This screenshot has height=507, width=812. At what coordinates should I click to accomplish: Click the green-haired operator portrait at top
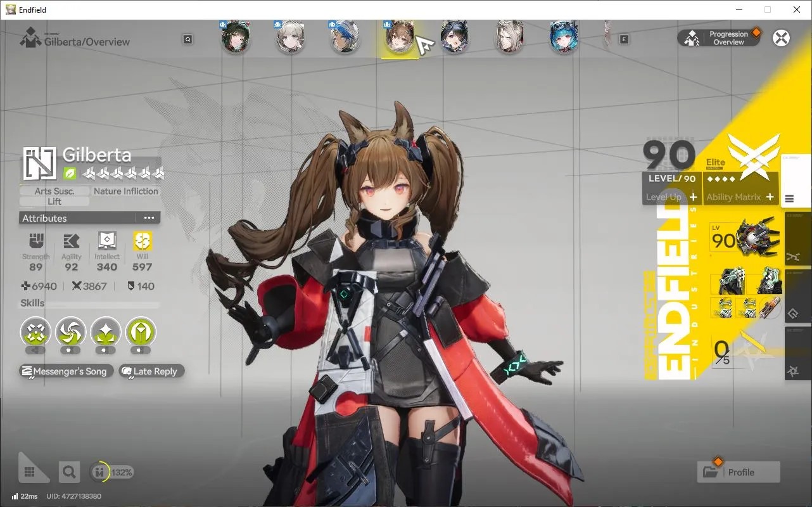pos(235,37)
